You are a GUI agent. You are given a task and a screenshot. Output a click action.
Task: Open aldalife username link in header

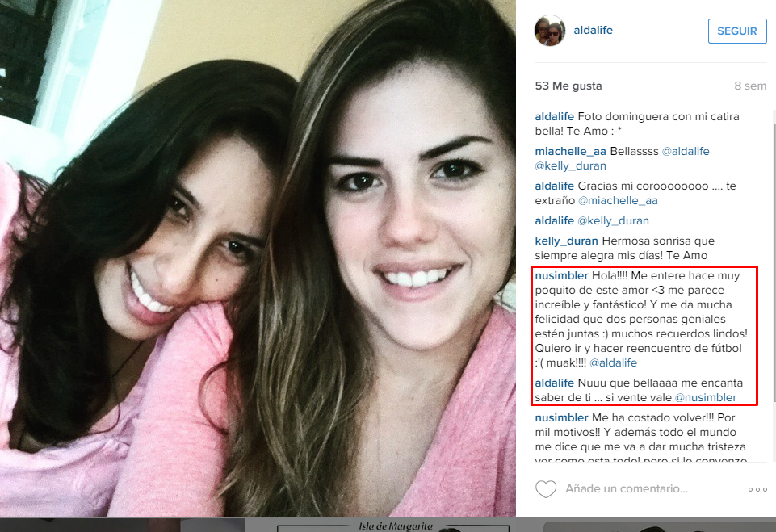tap(593, 30)
